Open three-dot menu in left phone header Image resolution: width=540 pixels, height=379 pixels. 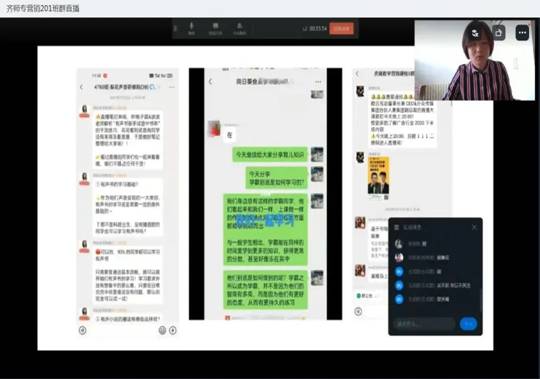click(x=172, y=87)
